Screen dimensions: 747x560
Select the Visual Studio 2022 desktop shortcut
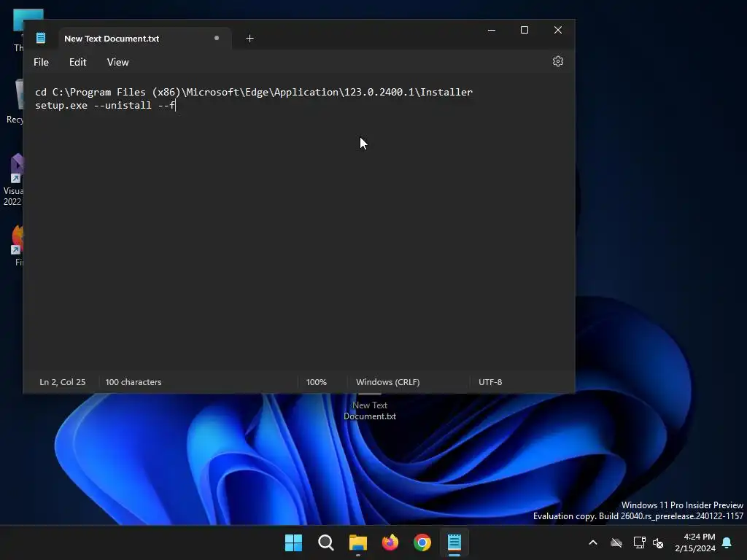click(x=13, y=180)
